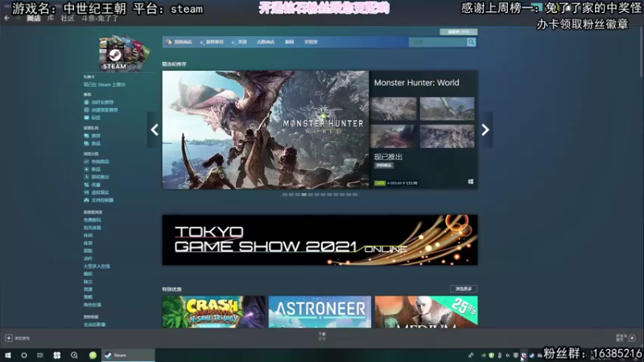Open the 模拟 genre link
Viewport: 644px width, 362px height.
point(88,274)
